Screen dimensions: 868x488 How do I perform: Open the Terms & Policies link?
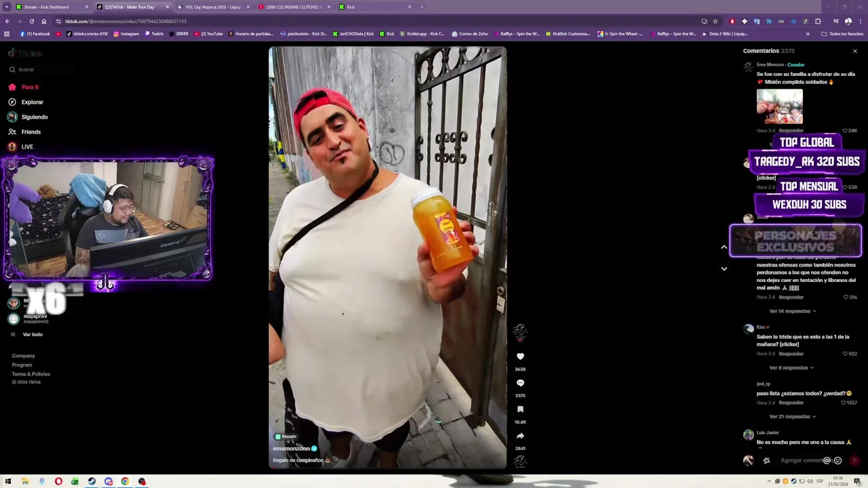point(31,374)
